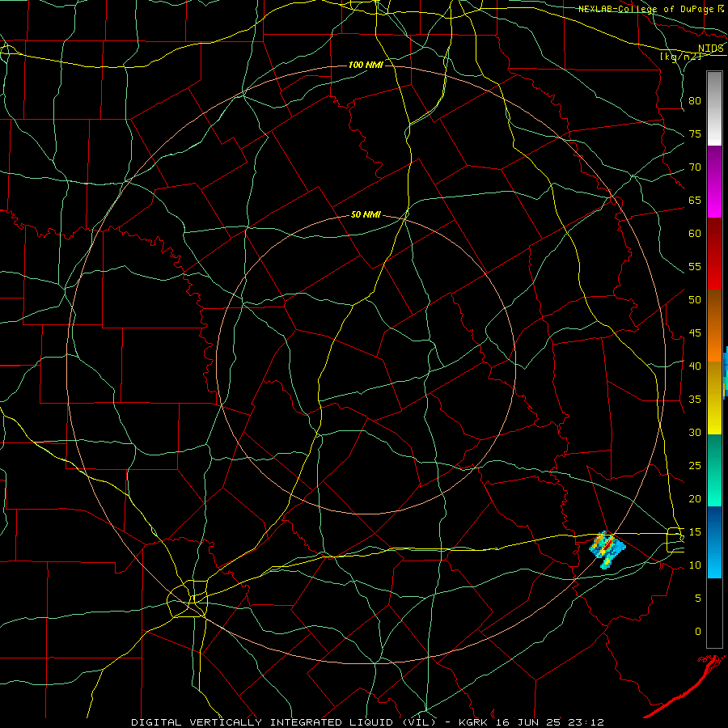728x728 pixels.
Task: Click the VIL storm cell echo
Action: [x=607, y=550]
